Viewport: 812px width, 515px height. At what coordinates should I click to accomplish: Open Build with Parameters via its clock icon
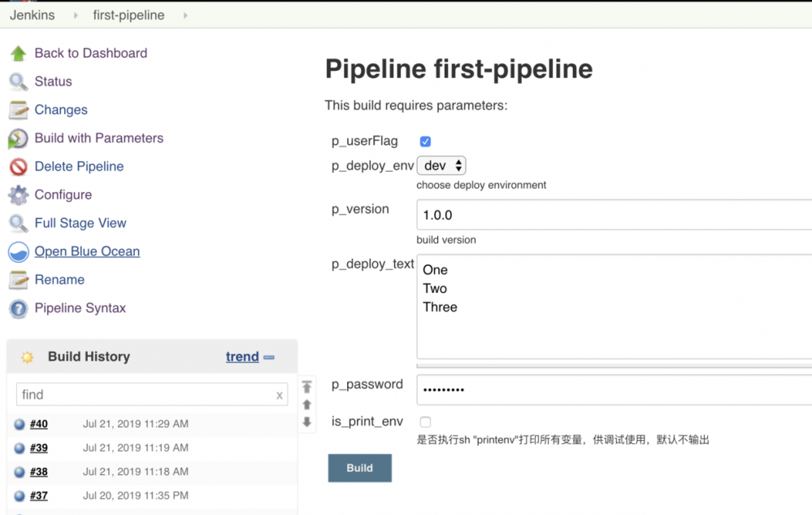tap(18, 138)
